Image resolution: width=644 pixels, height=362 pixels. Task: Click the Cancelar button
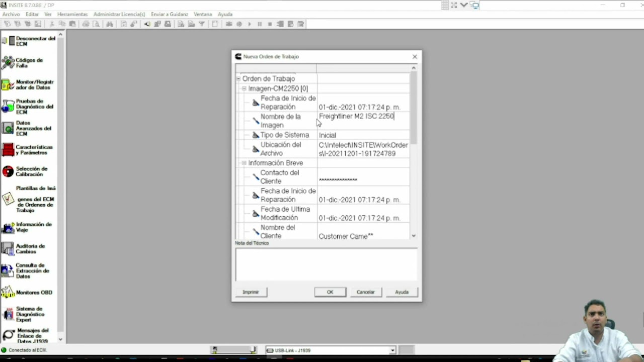(366, 292)
